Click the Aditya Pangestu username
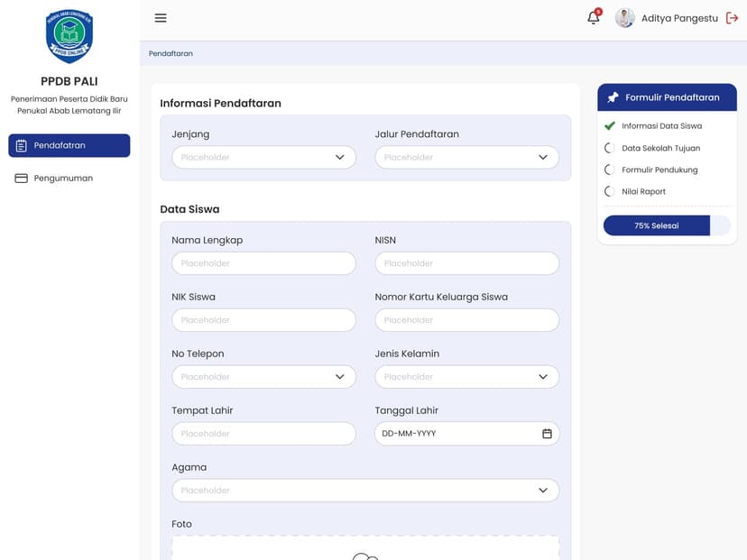747x560 pixels. coord(679,18)
